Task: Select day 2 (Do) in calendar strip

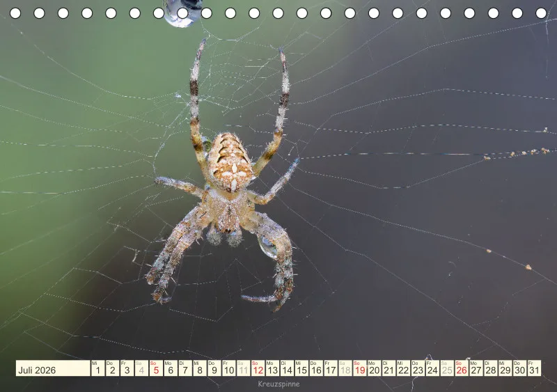Action: pyautogui.click(x=112, y=368)
